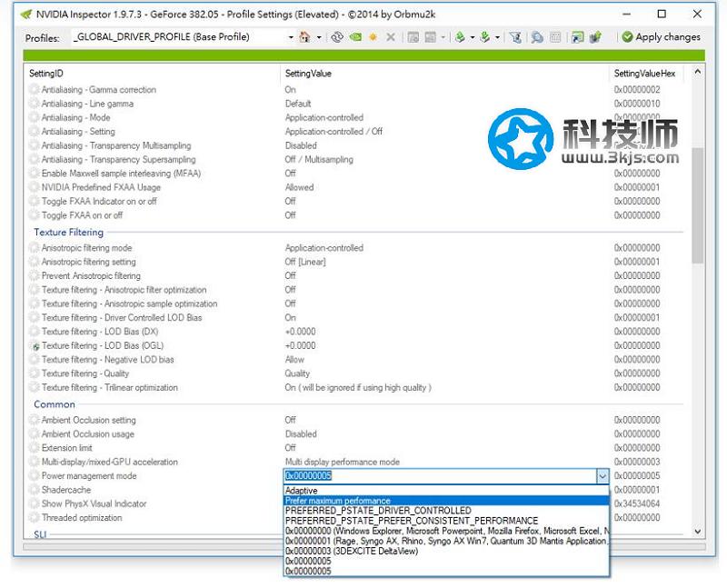Click the import profiles green arrow icon
The width and height of the screenshot is (727, 588).
[x=485, y=37]
